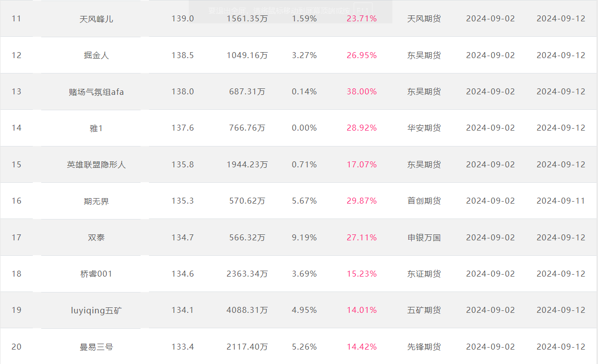Click the 曼易三号 account name
This screenshot has height=364, width=598.
(96, 347)
